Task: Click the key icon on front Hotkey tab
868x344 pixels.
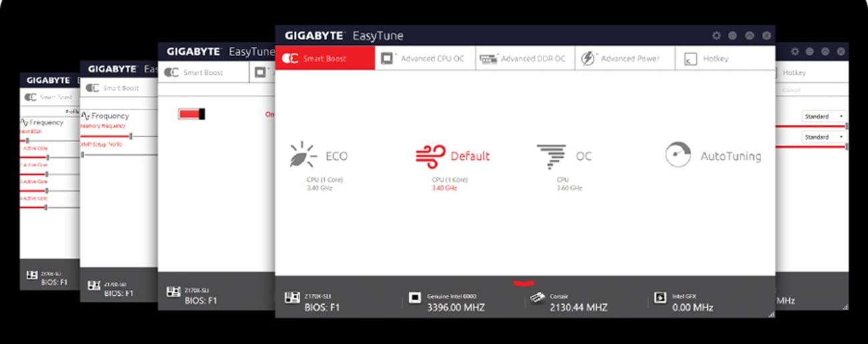Action: (690, 59)
